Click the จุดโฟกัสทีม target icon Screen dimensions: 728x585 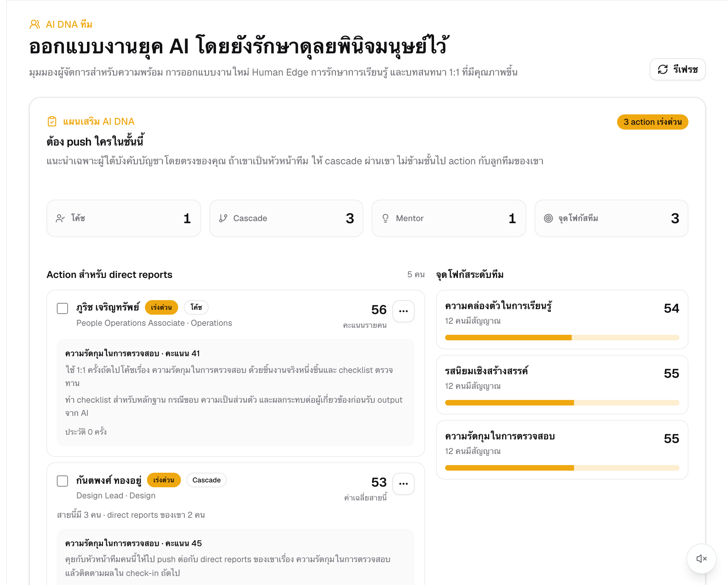click(x=548, y=218)
